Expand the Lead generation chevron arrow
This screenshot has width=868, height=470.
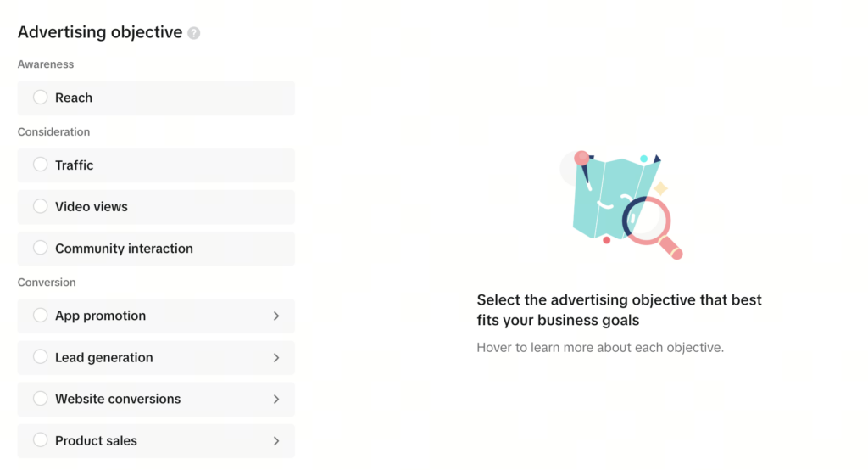coord(276,358)
